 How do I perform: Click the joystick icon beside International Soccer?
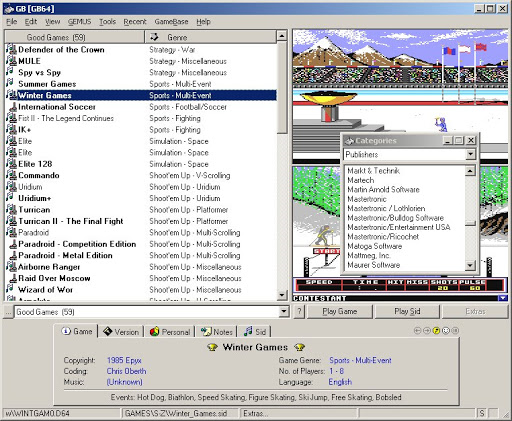[x=13, y=107]
